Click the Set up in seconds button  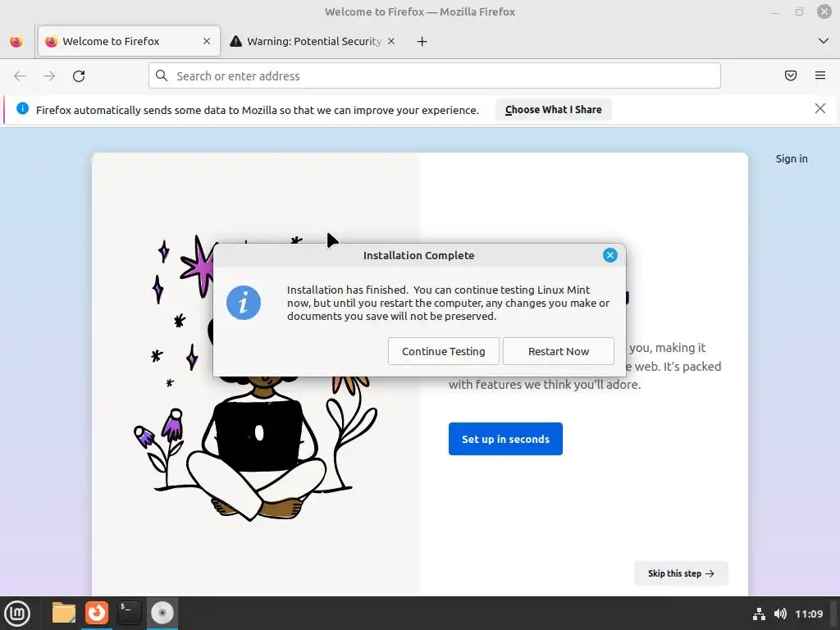(x=505, y=439)
